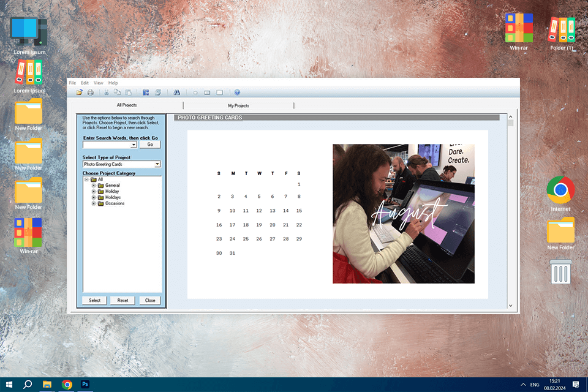Expand the General category node
This screenshot has height=392, width=588.
[x=93, y=186]
